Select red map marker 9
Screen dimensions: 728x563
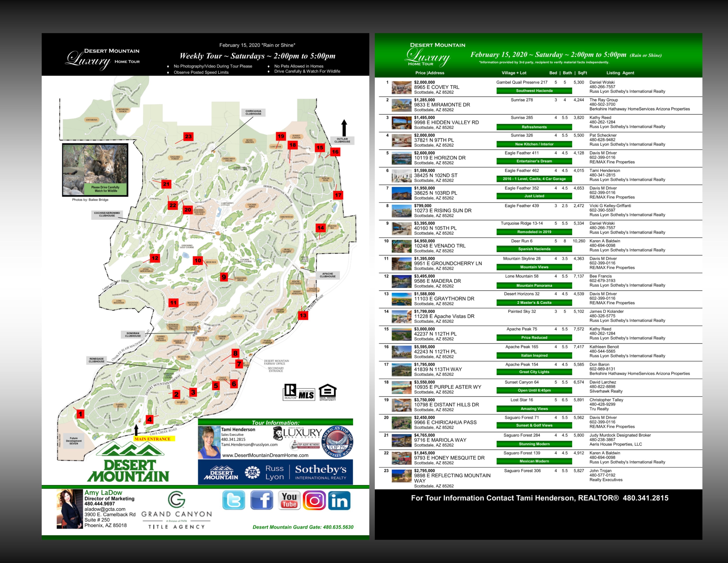click(224, 277)
